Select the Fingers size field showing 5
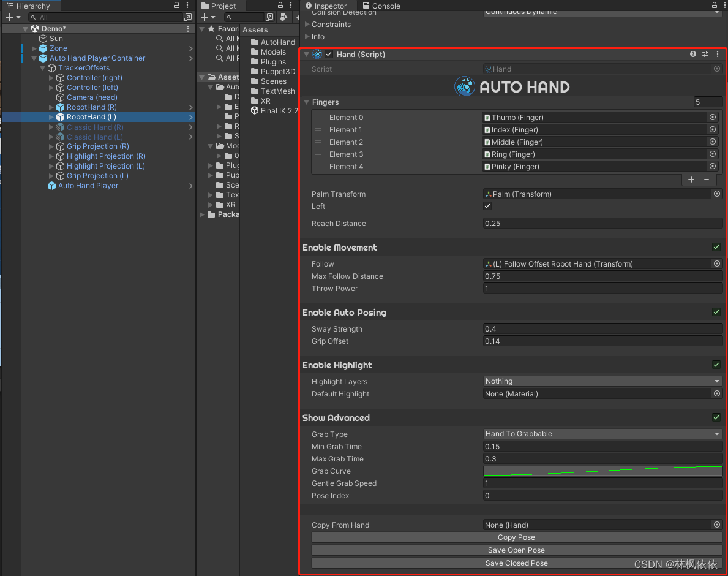Screen dimensions: 728x576 point(708,102)
